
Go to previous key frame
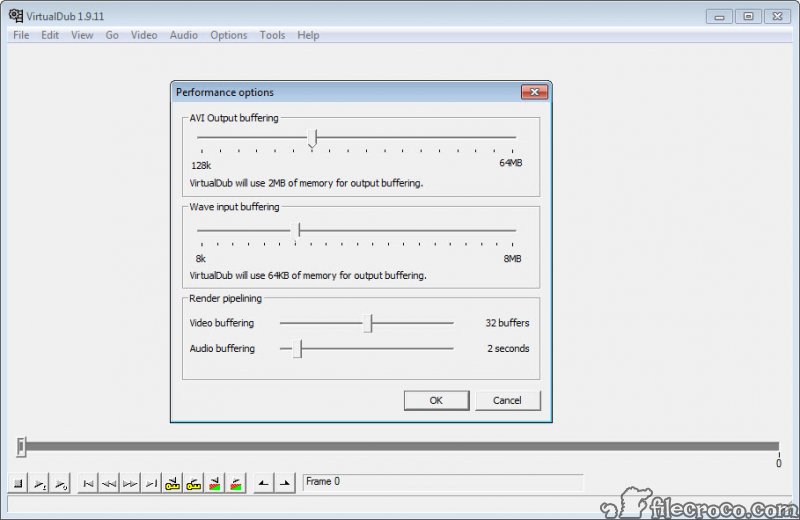pyautogui.click(x=172, y=483)
